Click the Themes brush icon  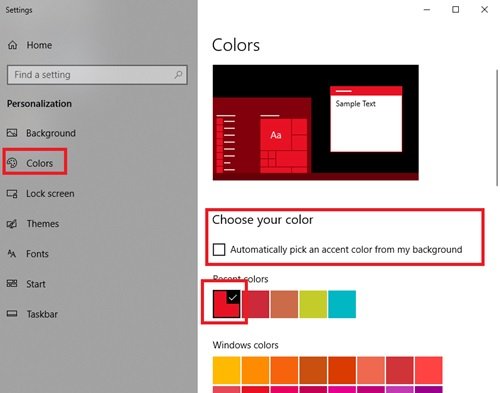click(x=12, y=224)
